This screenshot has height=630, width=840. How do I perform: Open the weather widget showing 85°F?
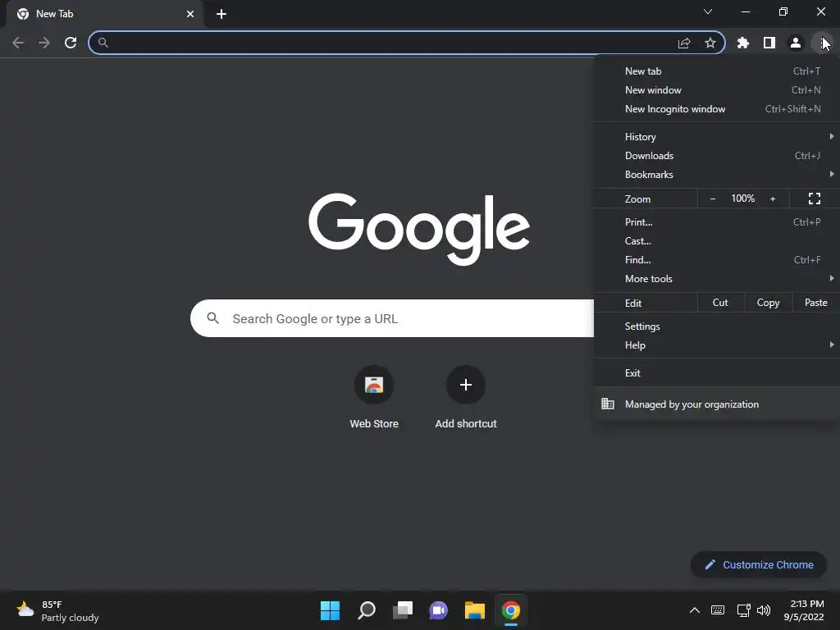57,610
